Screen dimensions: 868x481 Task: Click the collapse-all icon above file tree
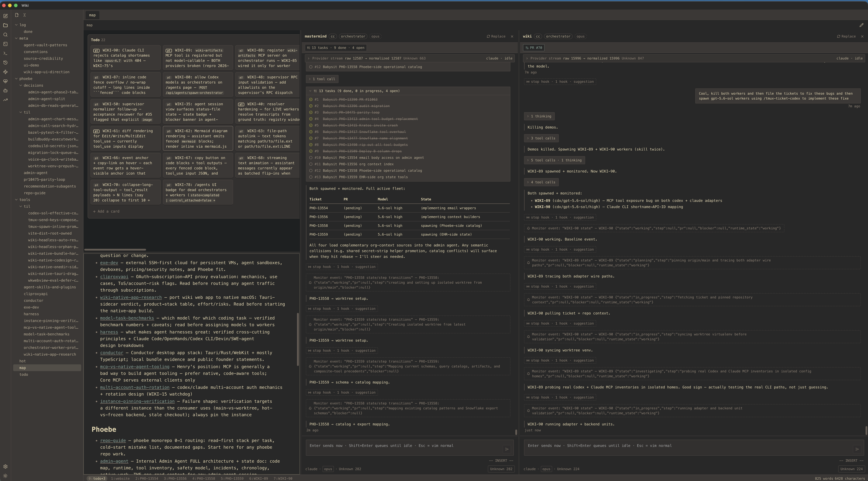pyautogui.click(x=25, y=15)
